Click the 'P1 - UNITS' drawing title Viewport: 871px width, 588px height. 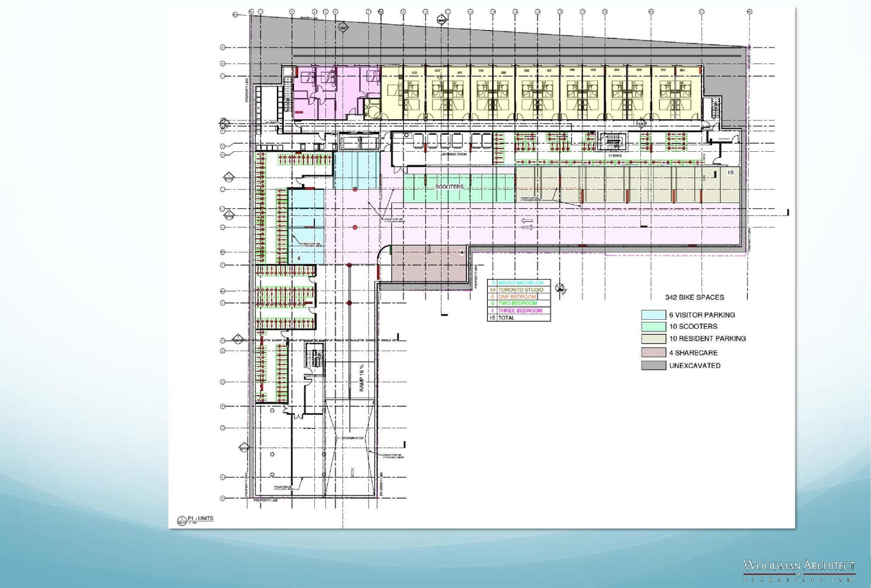pyautogui.click(x=201, y=519)
